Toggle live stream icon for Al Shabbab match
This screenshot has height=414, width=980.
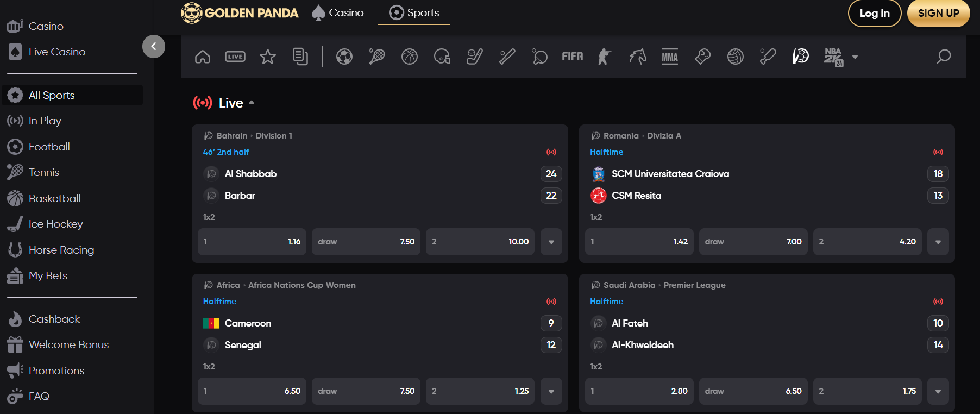551,152
